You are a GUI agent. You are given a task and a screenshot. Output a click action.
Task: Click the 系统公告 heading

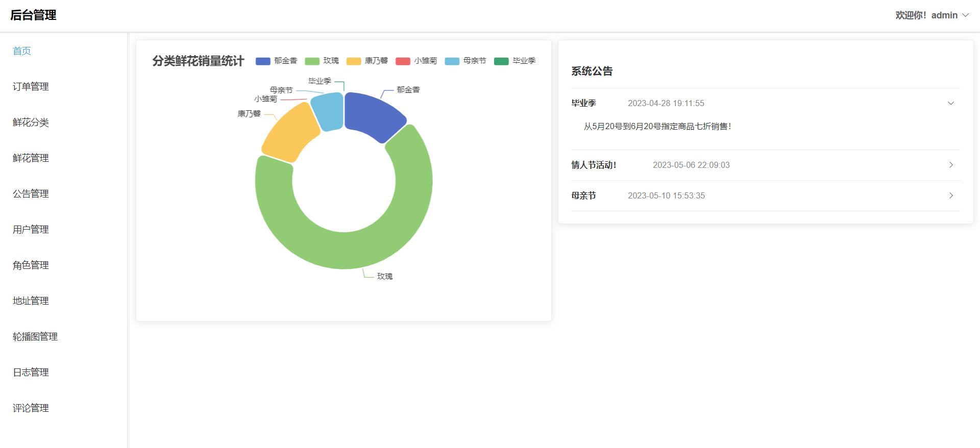pyautogui.click(x=592, y=71)
